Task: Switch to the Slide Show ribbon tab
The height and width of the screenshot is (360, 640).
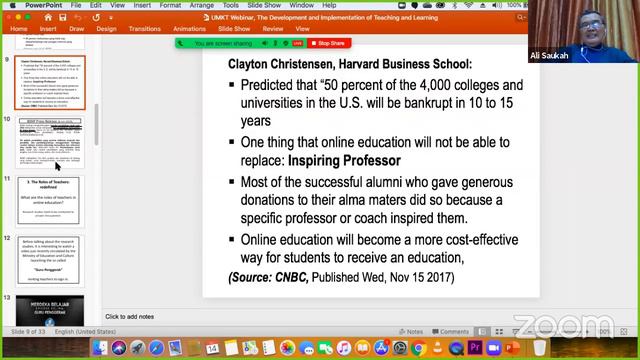Action: pos(234,29)
